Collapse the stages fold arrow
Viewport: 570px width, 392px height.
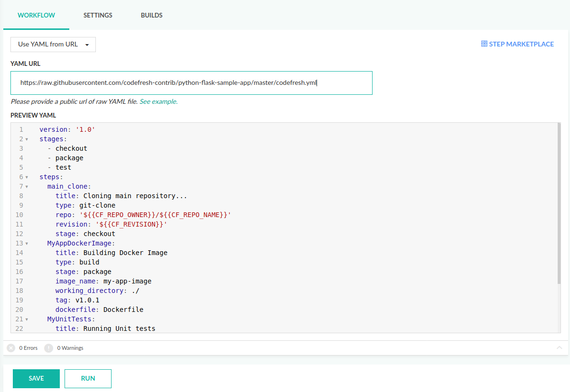[x=27, y=139]
